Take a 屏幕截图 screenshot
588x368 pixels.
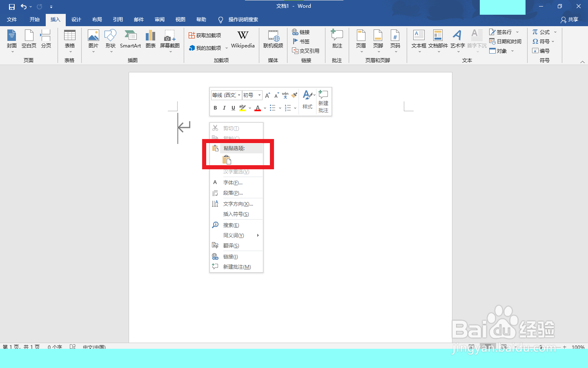tap(169, 40)
